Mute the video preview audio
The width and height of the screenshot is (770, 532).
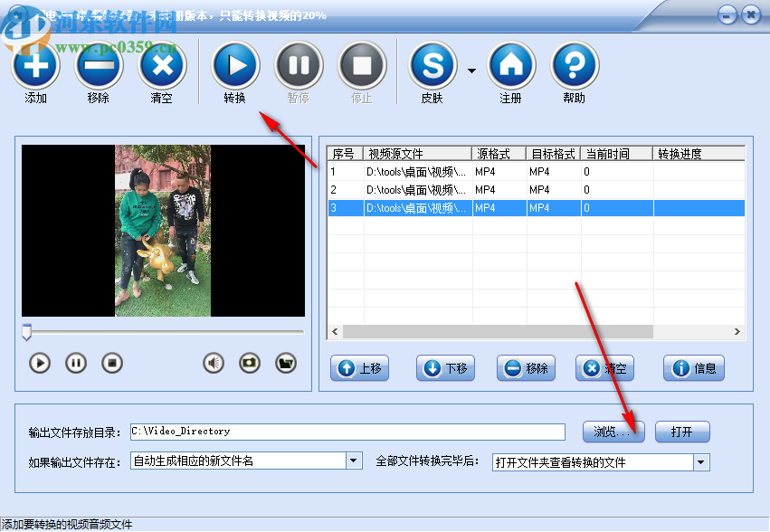[x=213, y=363]
